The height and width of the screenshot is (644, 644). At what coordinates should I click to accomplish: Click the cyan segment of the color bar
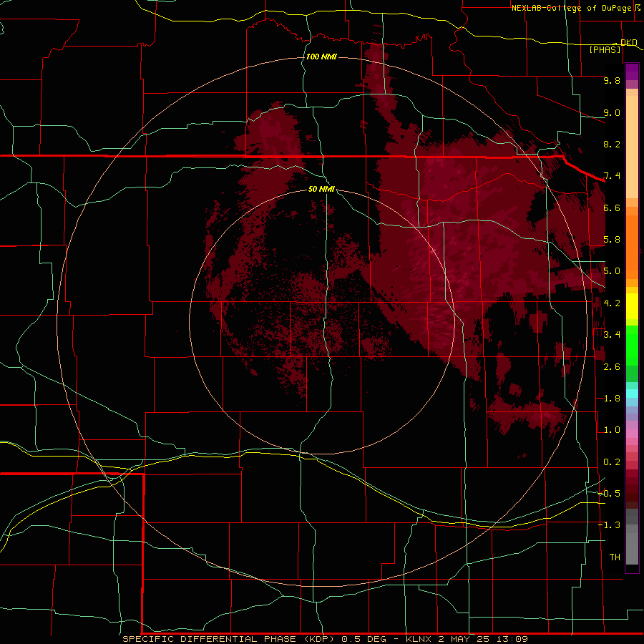(632, 394)
